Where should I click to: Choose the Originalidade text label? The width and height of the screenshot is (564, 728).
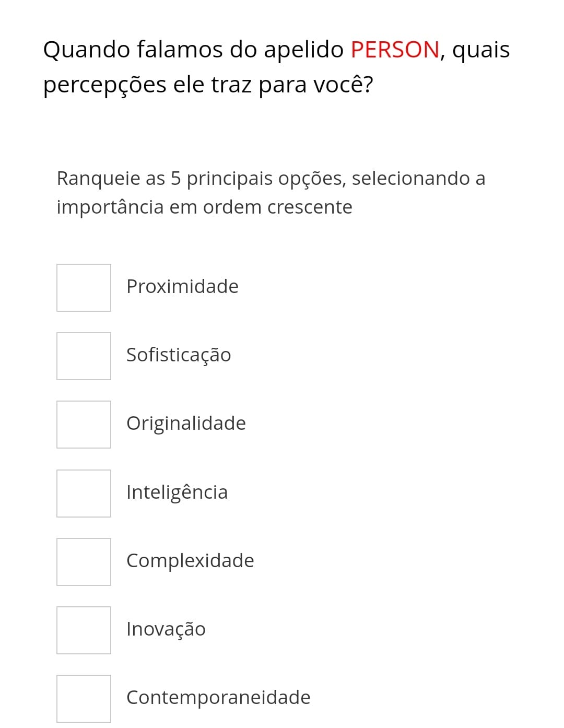[186, 424]
